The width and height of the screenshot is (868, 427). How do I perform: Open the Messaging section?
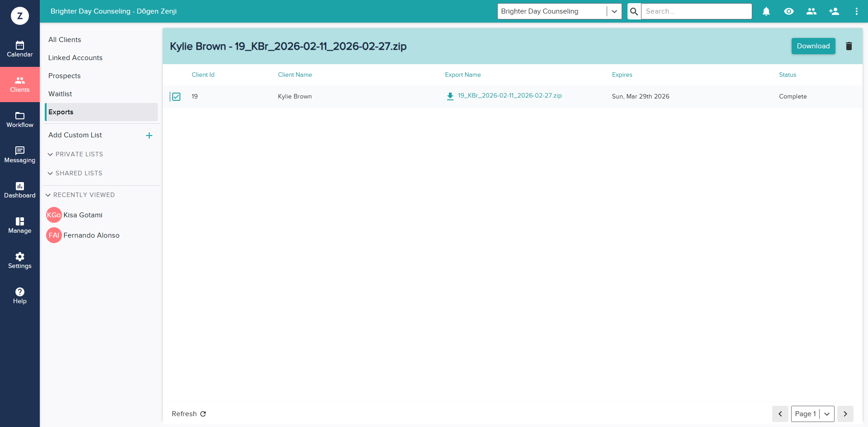point(20,155)
